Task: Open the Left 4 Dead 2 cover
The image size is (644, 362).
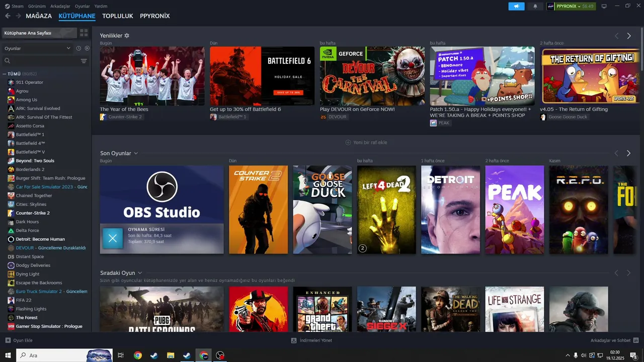Action: click(386, 210)
